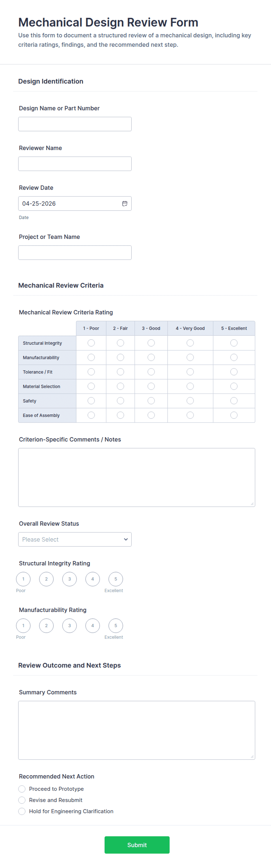
Task: Open the Review Date calendar picker
Action: click(x=124, y=204)
